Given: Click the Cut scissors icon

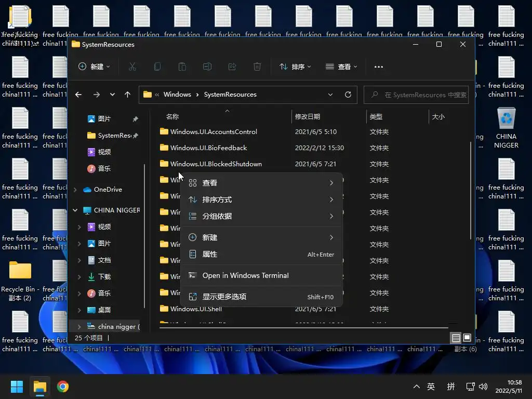Looking at the screenshot, I should coord(132,66).
